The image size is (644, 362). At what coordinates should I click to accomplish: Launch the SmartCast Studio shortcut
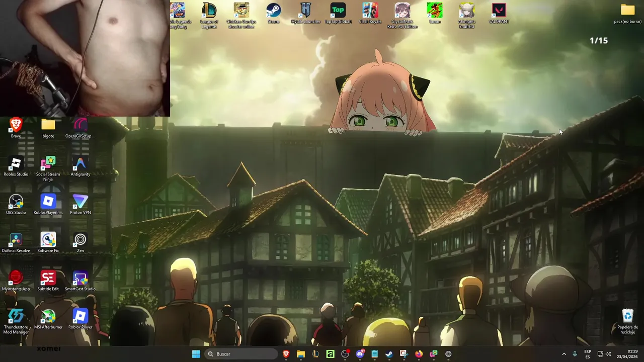[80, 281]
